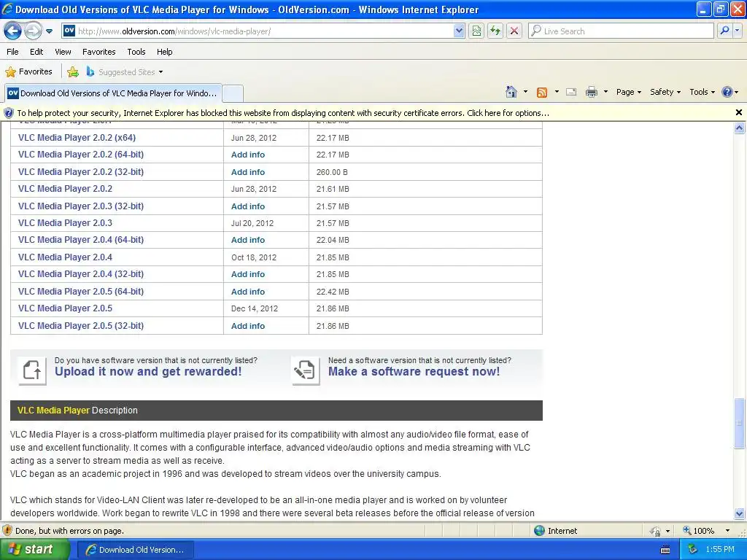Viewport: 747px width, 560px height.
Task: Click the security information bar message
Action: click(x=283, y=113)
